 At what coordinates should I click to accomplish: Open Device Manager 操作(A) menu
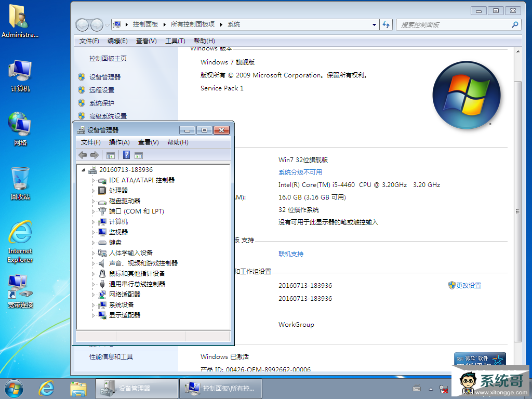click(119, 142)
